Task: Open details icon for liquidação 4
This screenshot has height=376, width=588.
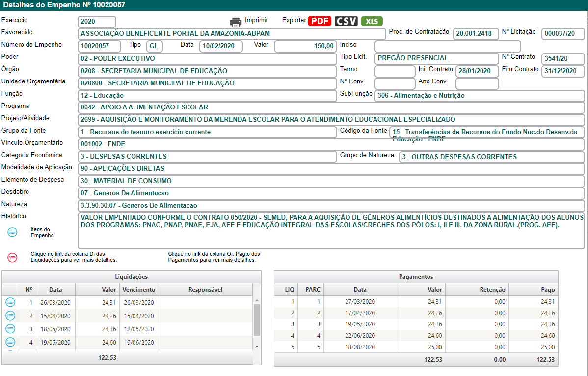Action: pyautogui.click(x=10, y=342)
